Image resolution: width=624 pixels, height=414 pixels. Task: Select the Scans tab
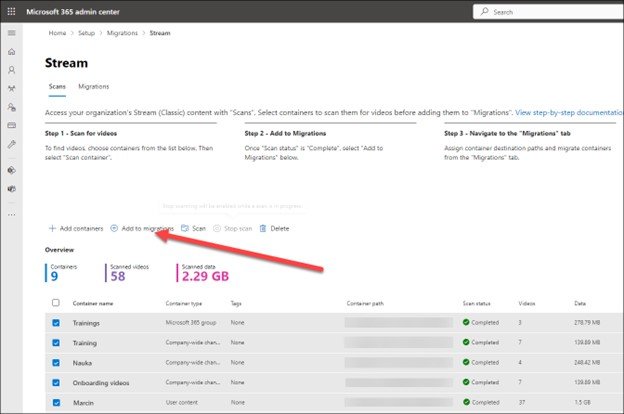pos(57,87)
